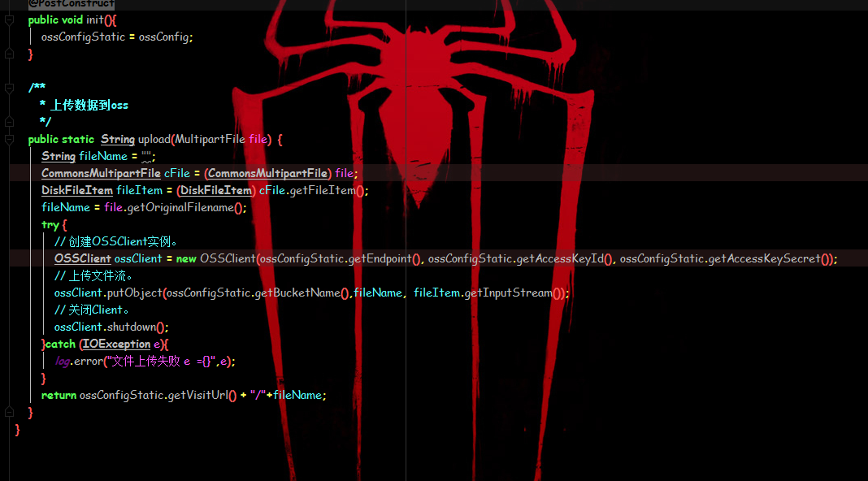Click DiskFileItem type at line start
The height and width of the screenshot is (481, 868).
(77, 191)
